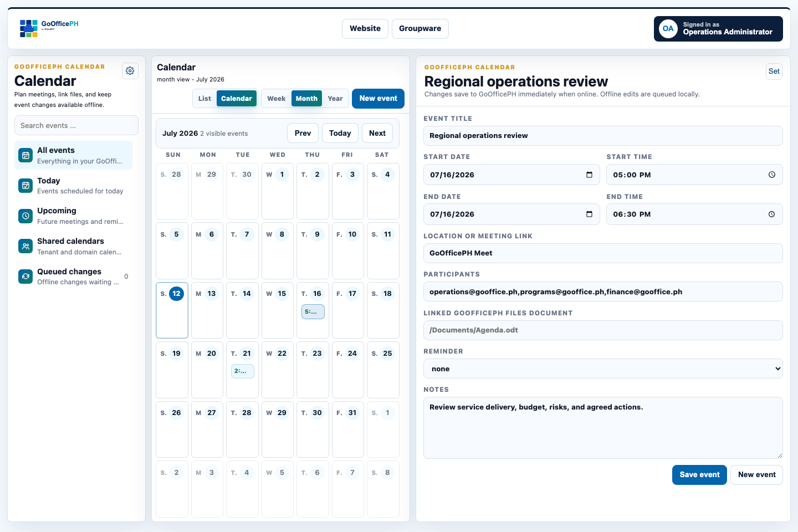The height and width of the screenshot is (532, 798).
Task: Select the Week range
Action: pyautogui.click(x=276, y=99)
